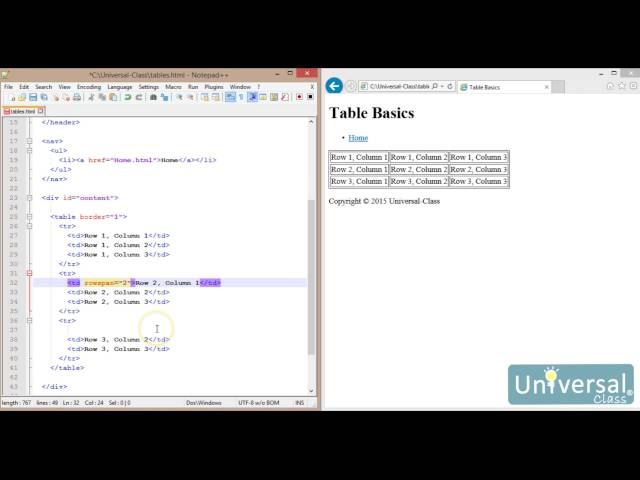
Task: Select the tables.html document tab
Action: pos(23,111)
